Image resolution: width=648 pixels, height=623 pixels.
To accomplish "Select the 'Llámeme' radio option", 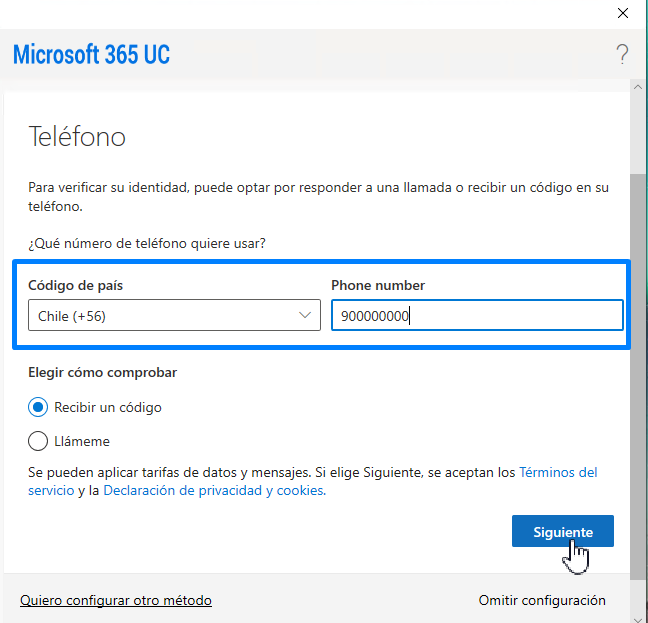I will coord(38,441).
